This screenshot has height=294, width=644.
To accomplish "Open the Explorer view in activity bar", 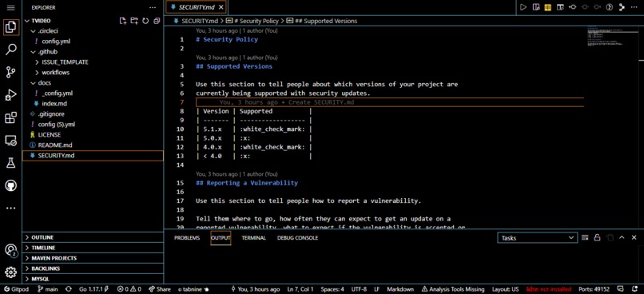I will pyautogui.click(x=10, y=27).
